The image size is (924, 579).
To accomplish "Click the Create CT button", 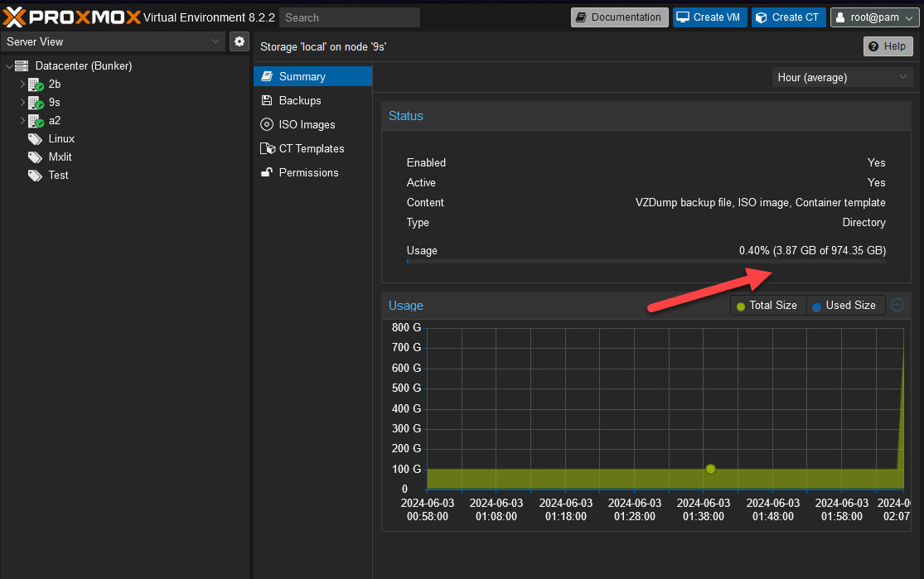I will (x=788, y=17).
